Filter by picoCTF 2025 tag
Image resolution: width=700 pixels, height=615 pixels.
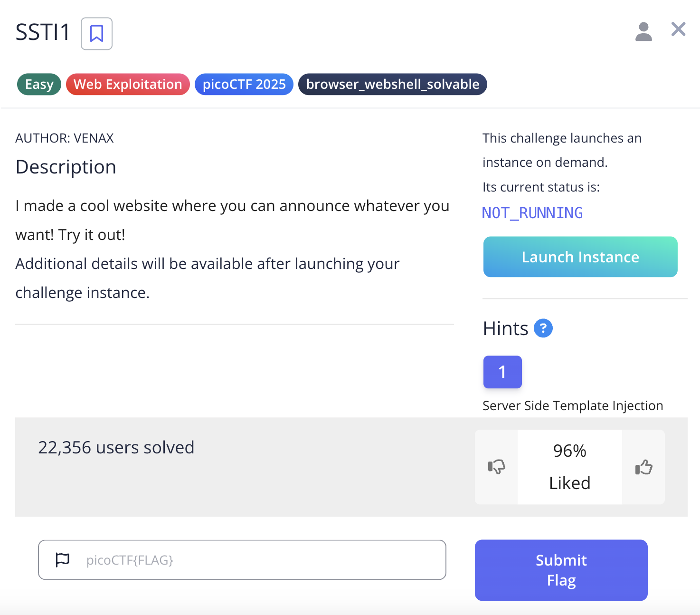(x=244, y=84)
